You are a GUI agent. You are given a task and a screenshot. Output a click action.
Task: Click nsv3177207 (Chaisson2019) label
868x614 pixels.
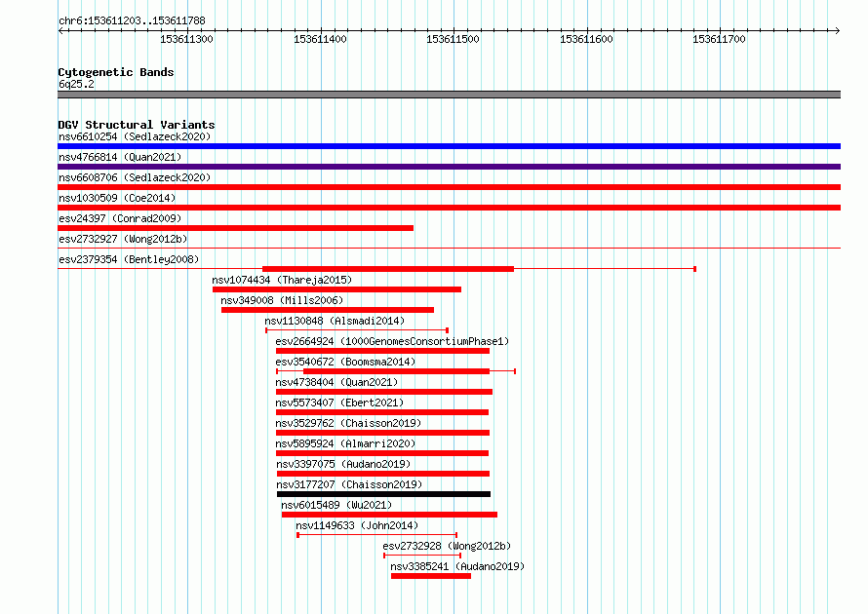point(349,484)
